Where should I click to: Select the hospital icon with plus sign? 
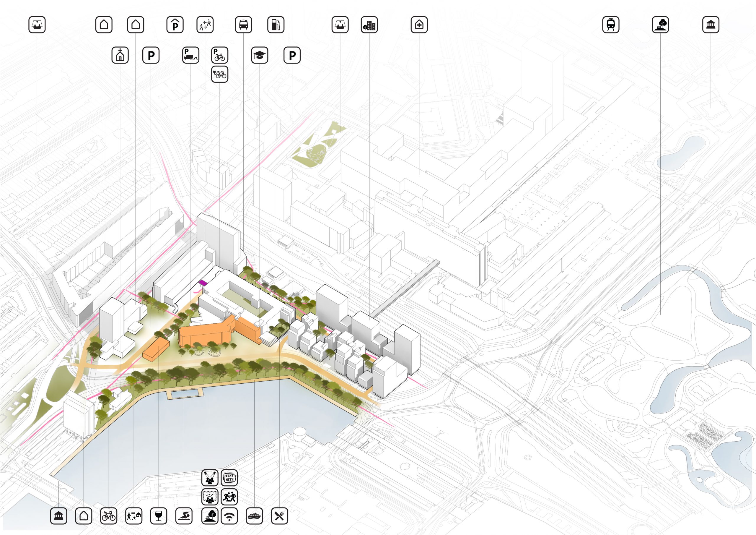419,25
